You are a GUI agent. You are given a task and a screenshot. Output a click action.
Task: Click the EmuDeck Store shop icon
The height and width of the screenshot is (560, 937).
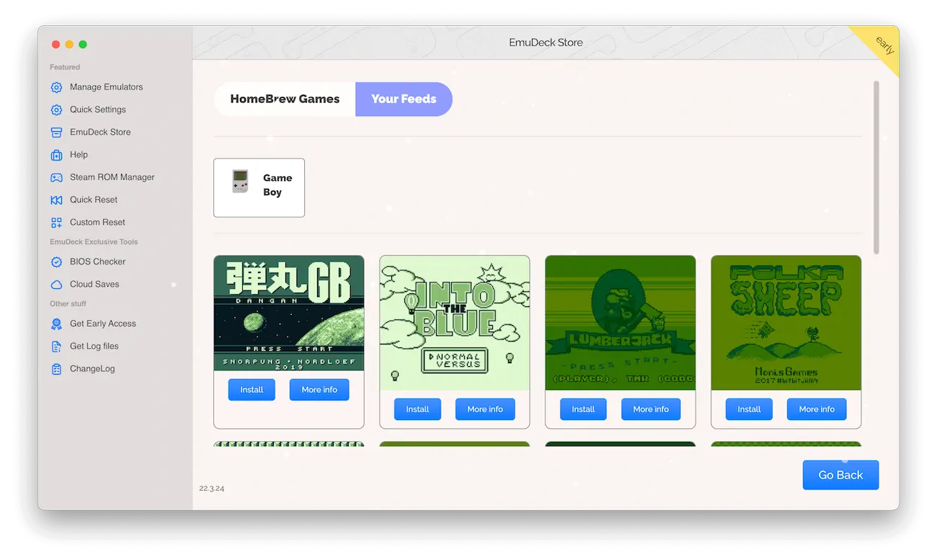click(56, 133)
